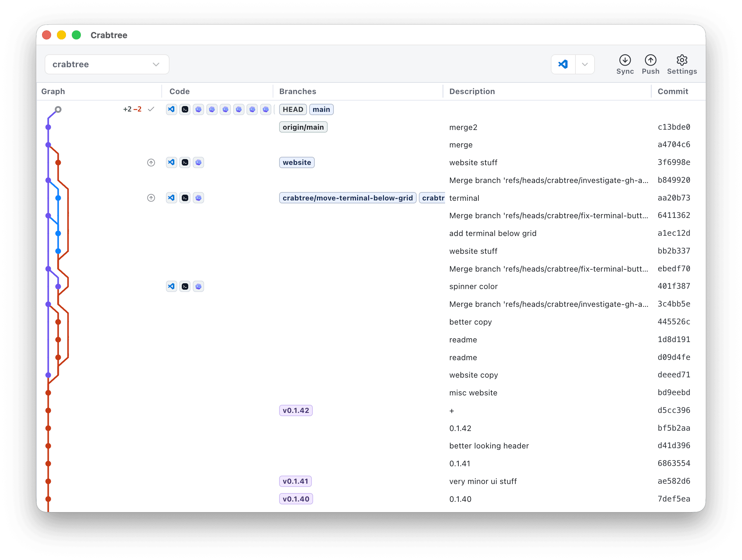The height and width of the screenshot is (560, 742).
Task: Click commit hash bf5b2aa
Action: pyautogui.click(x=673, y=428)
